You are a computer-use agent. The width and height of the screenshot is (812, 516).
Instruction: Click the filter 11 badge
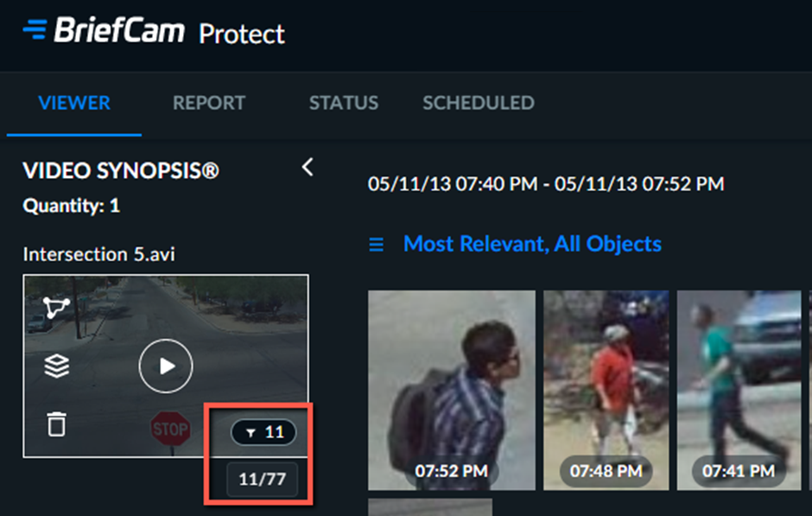pyautogui.click(x=264, y=432)
